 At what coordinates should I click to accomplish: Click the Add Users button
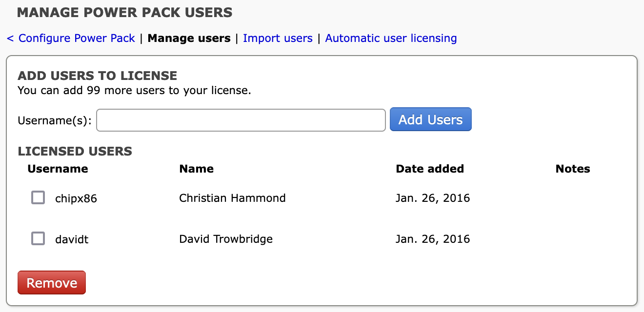click(x=430, y=119)
